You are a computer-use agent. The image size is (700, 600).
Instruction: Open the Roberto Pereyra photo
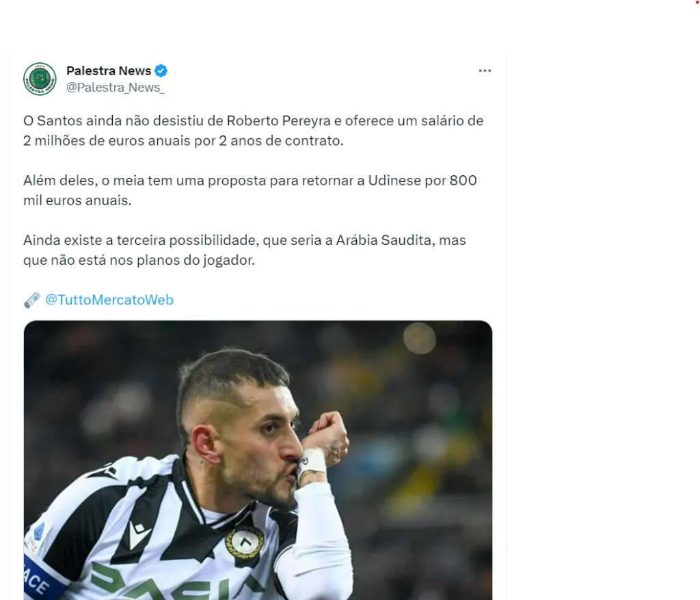(258, 460)
